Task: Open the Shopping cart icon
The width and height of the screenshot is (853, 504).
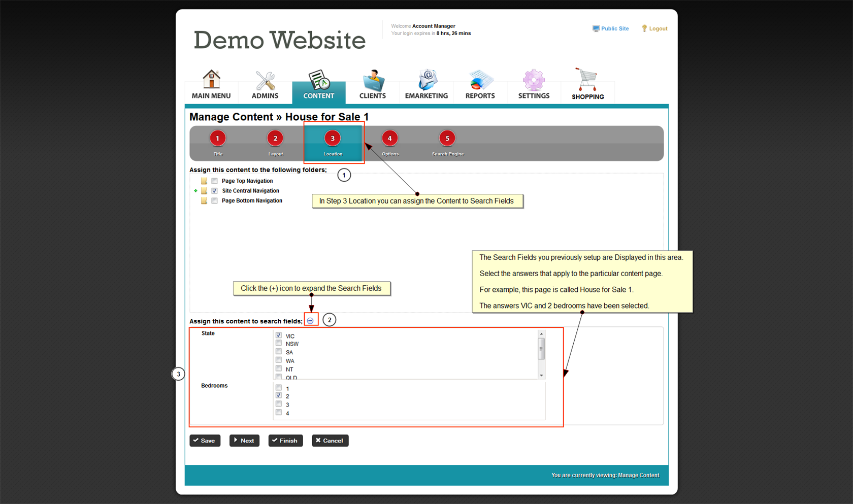Action: [x=587, y=80]
